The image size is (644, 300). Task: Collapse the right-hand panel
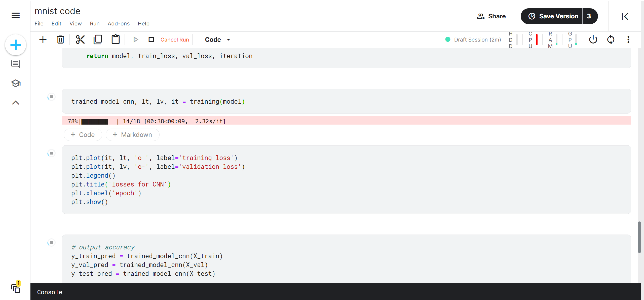(625, 16)
